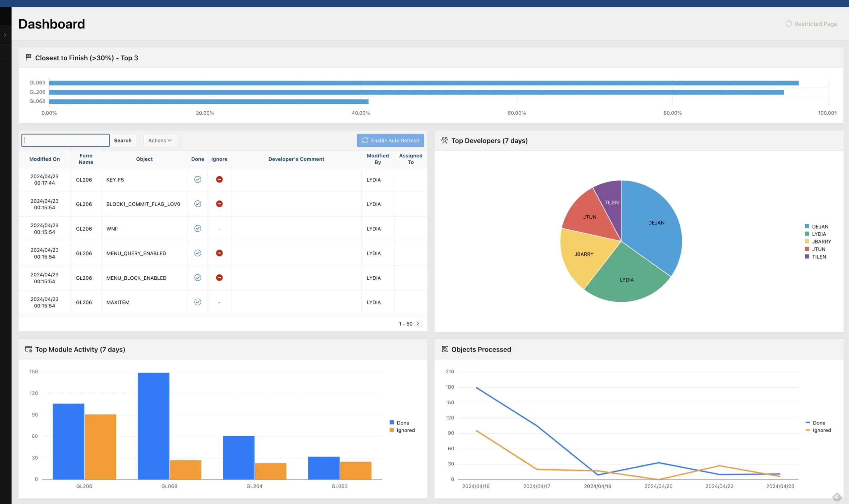849x504 pixels.
Task: Click the Top Module Activity window icon
Action: click(x=29, y=349)
